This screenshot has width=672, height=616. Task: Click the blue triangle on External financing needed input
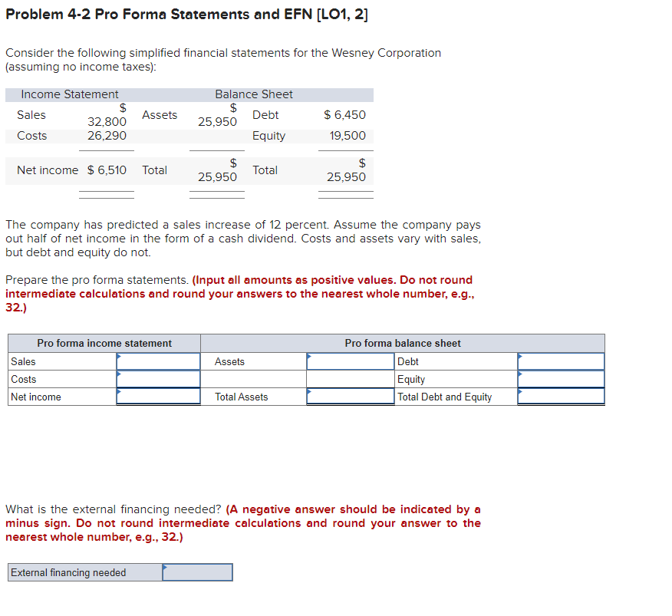[x=166, y=568]
